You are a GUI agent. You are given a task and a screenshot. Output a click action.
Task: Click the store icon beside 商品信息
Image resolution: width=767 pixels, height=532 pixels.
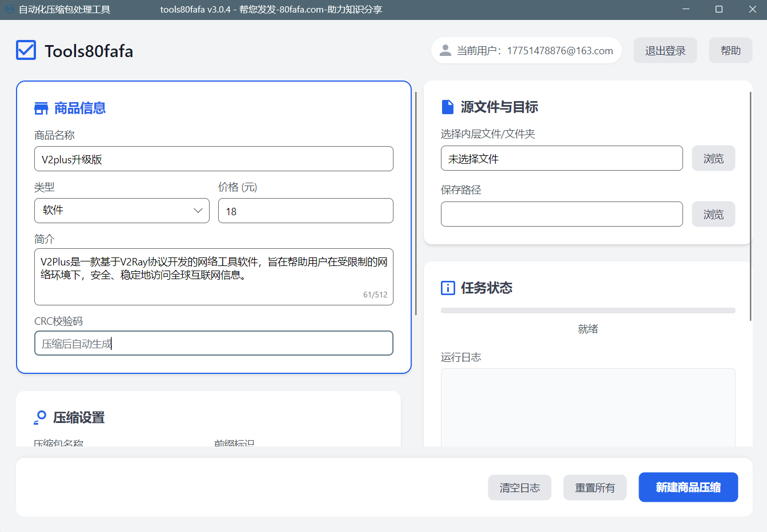point(41,108)
